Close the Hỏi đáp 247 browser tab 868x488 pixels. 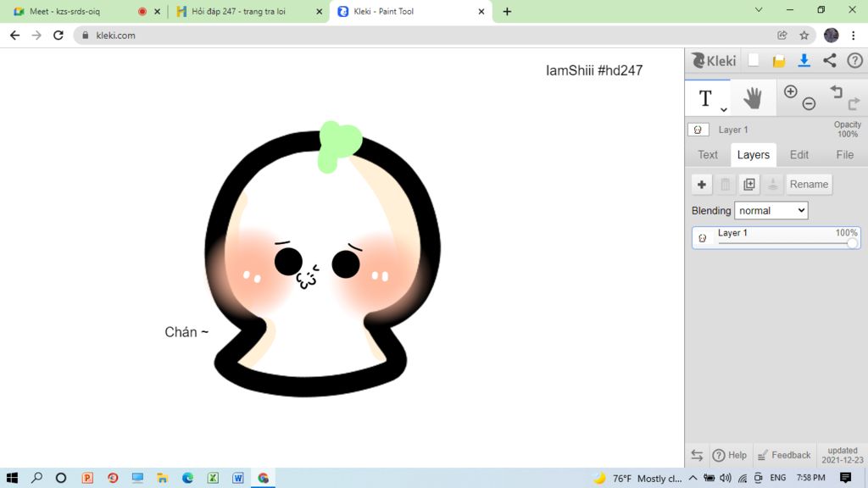(319, 11)
